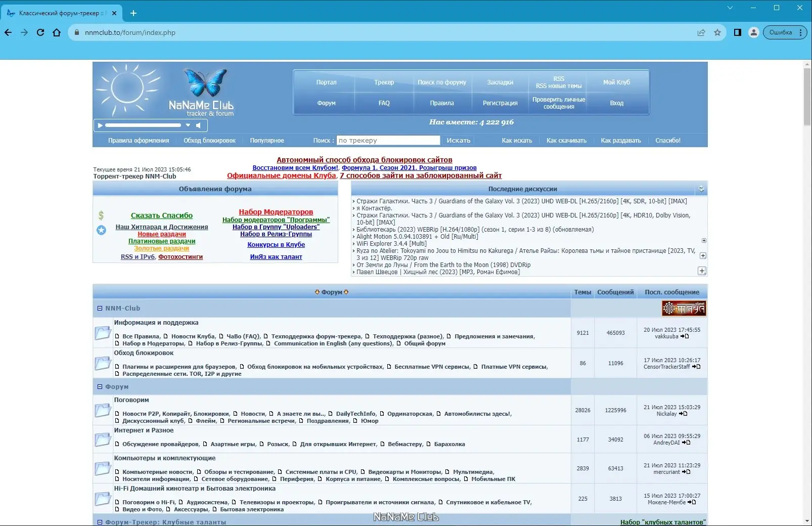This screenshot has width=812, height=526.
Task: Click the browser address bar URL
Action: pyautogui.click(x=130, y=33)
